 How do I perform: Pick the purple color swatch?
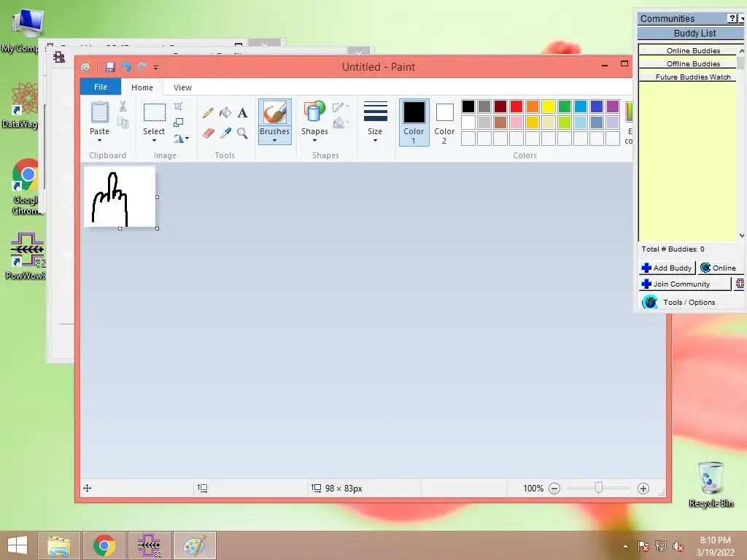click(x=613, y=106)
